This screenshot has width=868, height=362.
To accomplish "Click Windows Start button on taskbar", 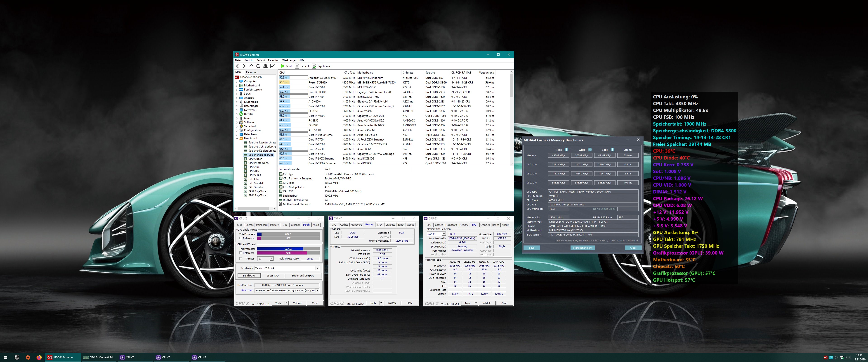I will [x=5, y=357].
